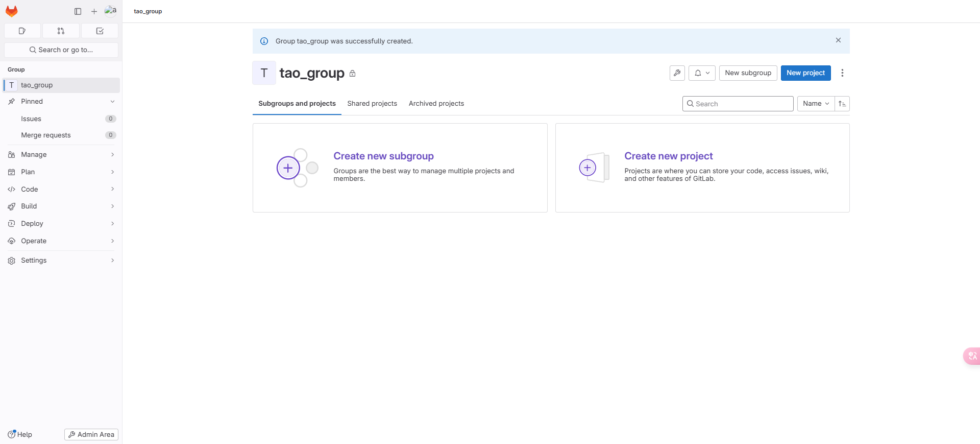This screenshot has width=980, height=444.
Task: Expand the Settings menu
Action: pyautogui.click(x=61, y=260)
